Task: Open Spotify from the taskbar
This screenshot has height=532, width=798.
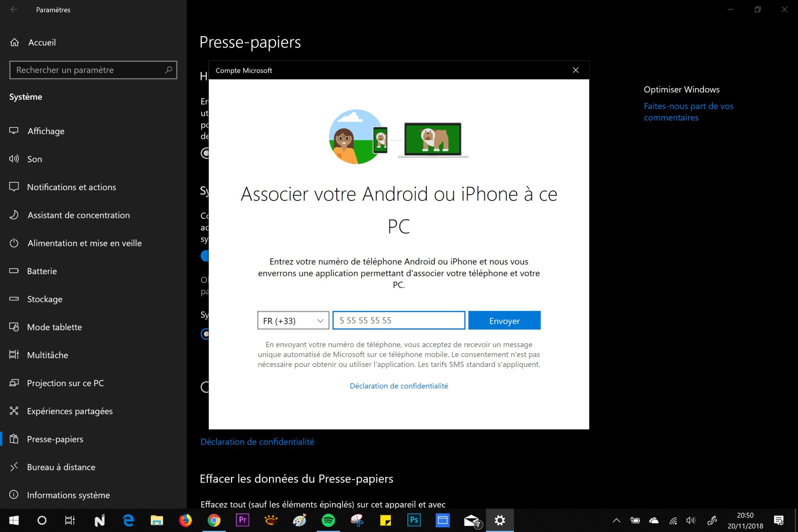Action: [328, 520]
